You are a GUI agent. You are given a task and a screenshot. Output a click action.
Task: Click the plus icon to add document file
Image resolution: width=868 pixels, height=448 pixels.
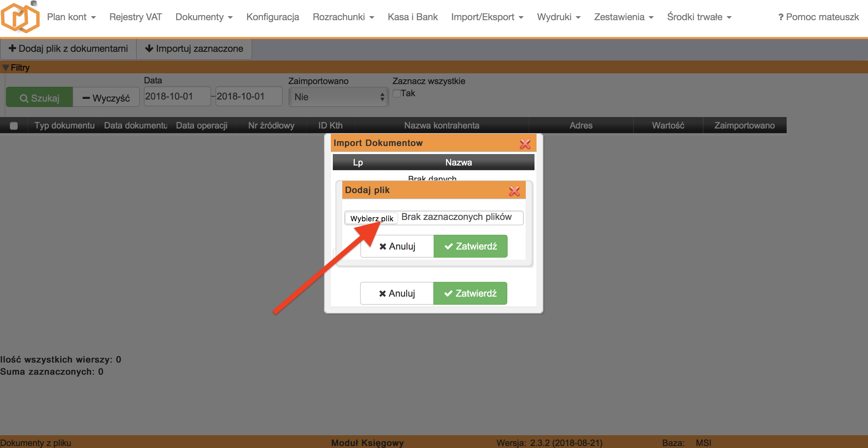[x=13, y=48]
